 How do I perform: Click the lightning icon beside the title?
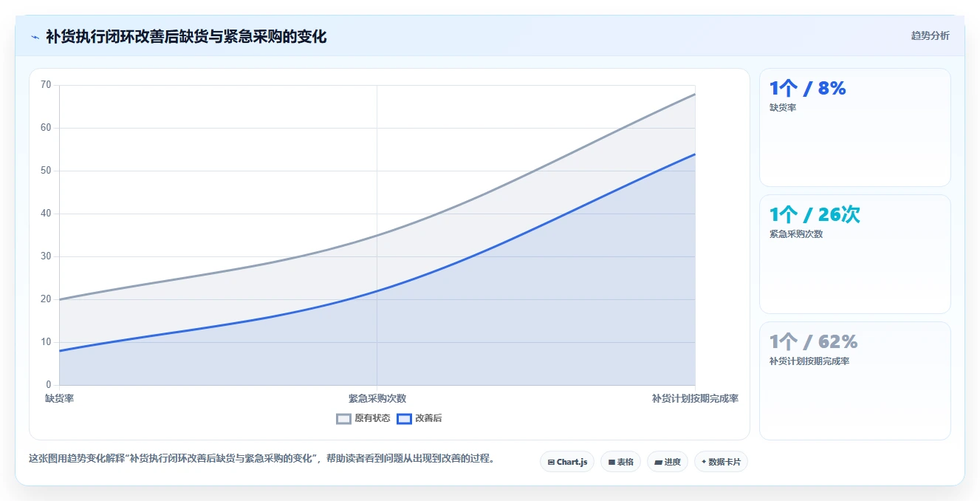point(35,37)
